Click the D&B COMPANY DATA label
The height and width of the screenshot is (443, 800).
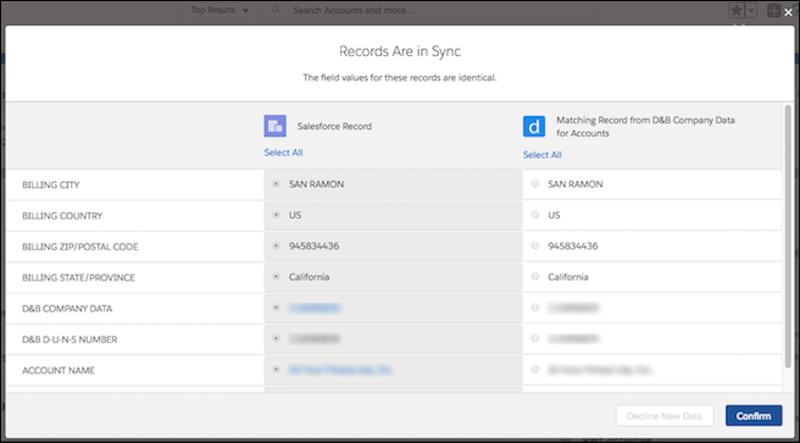pyautogui.click(x=67, y=308)
